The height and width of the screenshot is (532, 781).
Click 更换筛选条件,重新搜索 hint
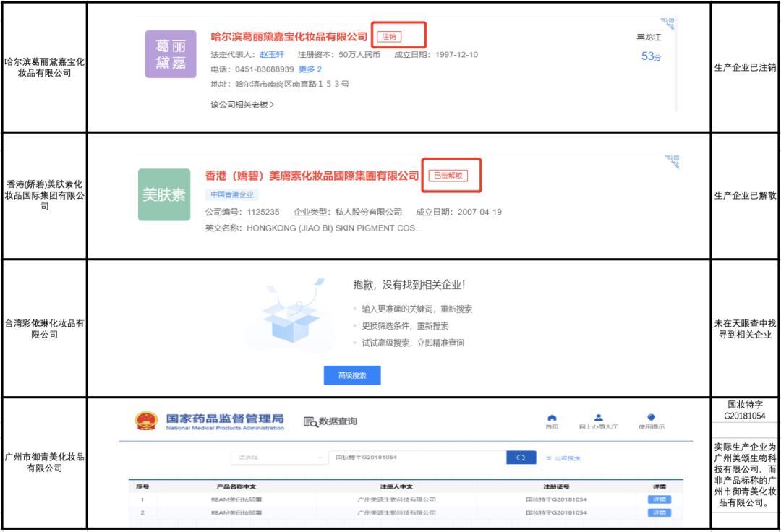405,326
